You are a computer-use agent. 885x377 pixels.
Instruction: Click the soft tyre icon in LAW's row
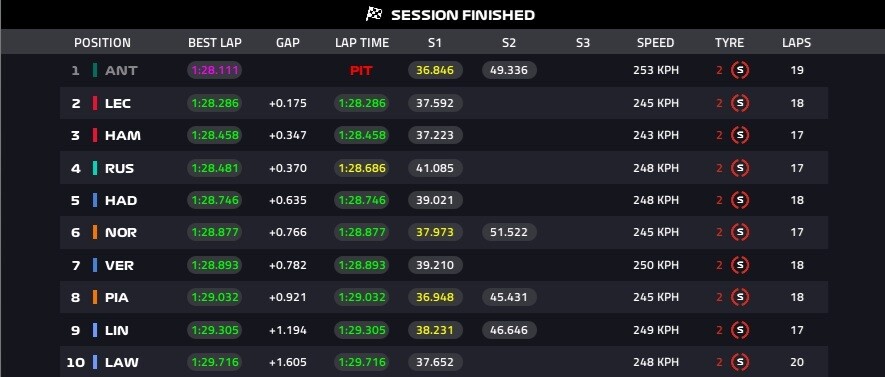pos(740,362)
